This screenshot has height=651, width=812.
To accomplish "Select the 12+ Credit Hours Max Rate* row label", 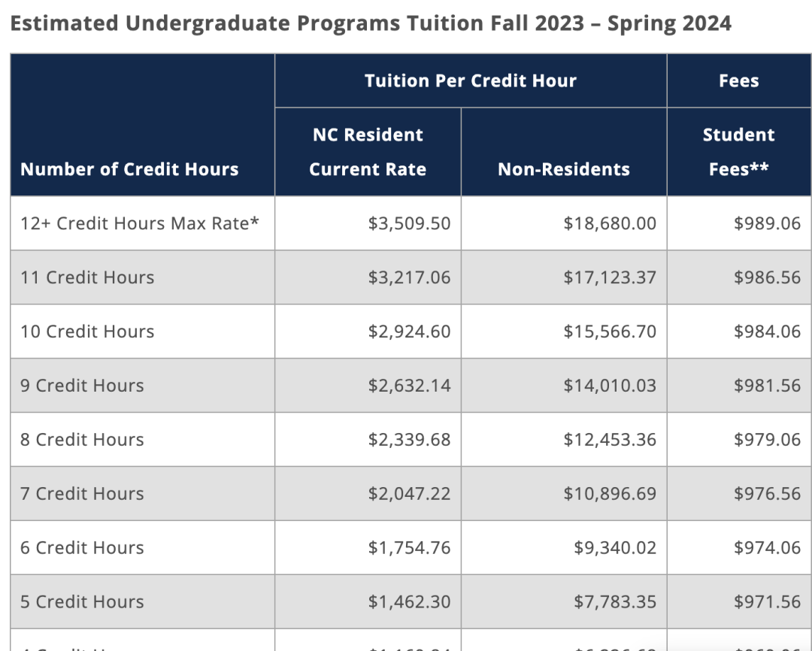I will click(139, 223).
